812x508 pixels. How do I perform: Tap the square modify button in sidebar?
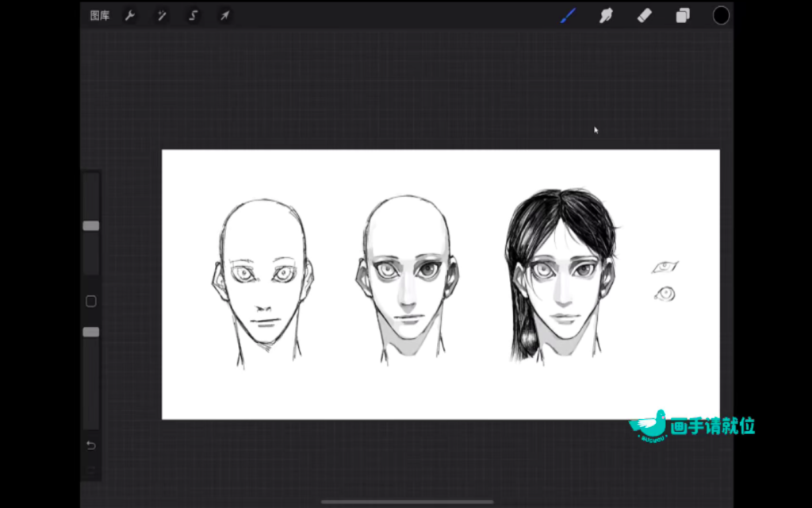(x=91, y=302)
